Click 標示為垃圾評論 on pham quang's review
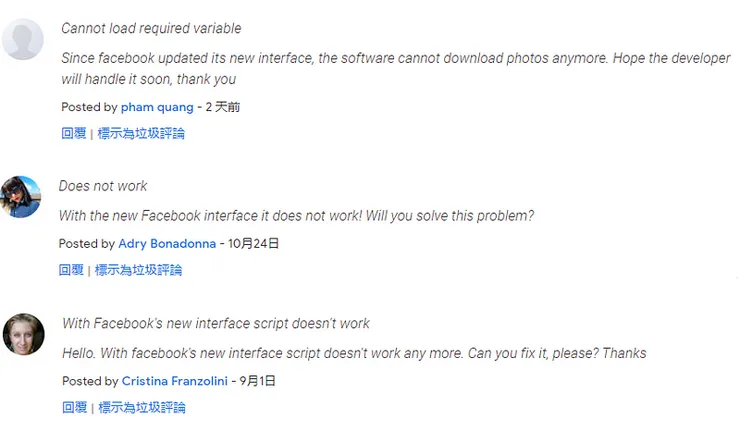Image resolution: width=740 pixels, height=442 pixels. (141, 133)
